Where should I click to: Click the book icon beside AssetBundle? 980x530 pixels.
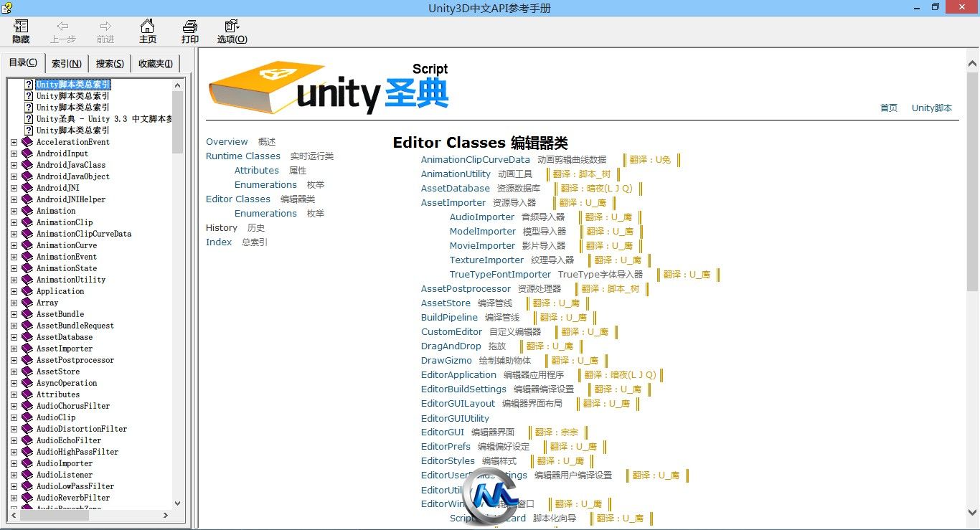coord(27,314)
